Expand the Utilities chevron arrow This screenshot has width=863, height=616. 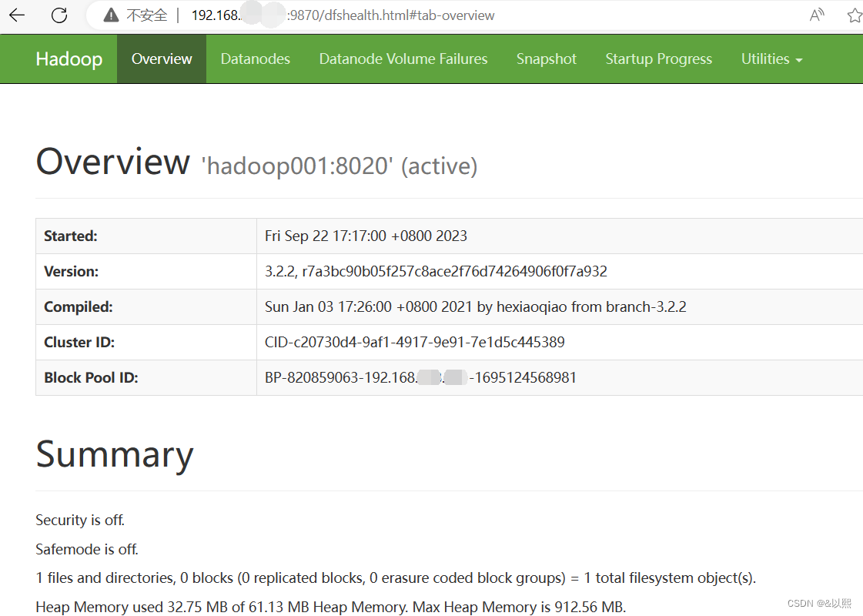798,59
